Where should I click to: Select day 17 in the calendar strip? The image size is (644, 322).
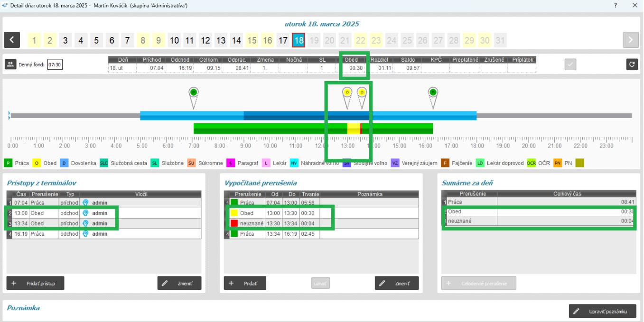(x=283, y=40)
